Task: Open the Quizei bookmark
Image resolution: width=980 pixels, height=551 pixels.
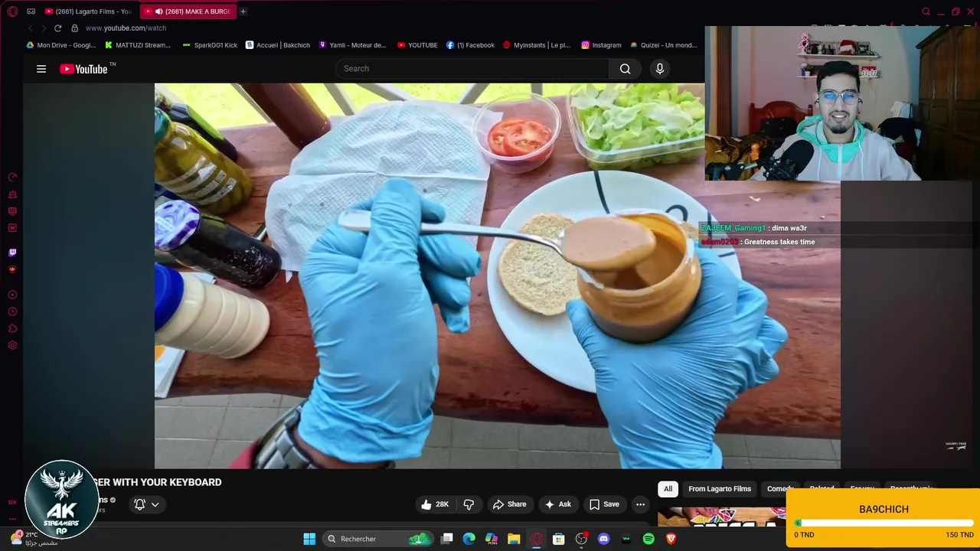Action: [663, 45]
